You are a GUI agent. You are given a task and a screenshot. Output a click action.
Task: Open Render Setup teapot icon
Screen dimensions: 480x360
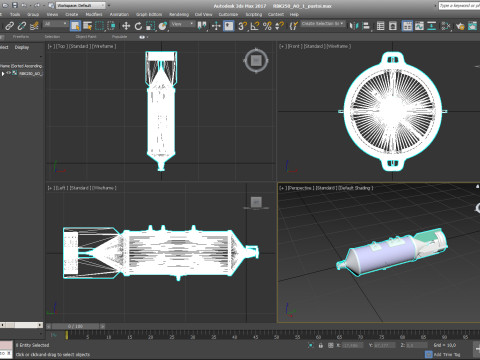[460, 26]
